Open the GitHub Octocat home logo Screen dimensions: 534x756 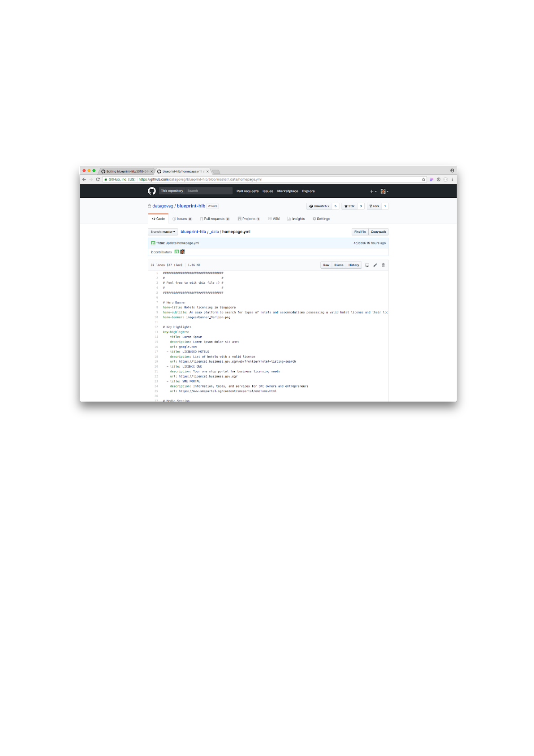pos(151,191)
